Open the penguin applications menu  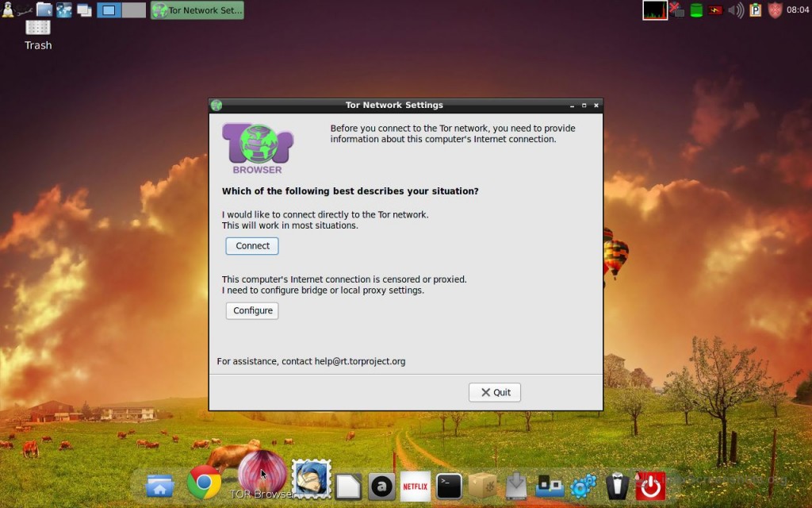tap(8, 10)
